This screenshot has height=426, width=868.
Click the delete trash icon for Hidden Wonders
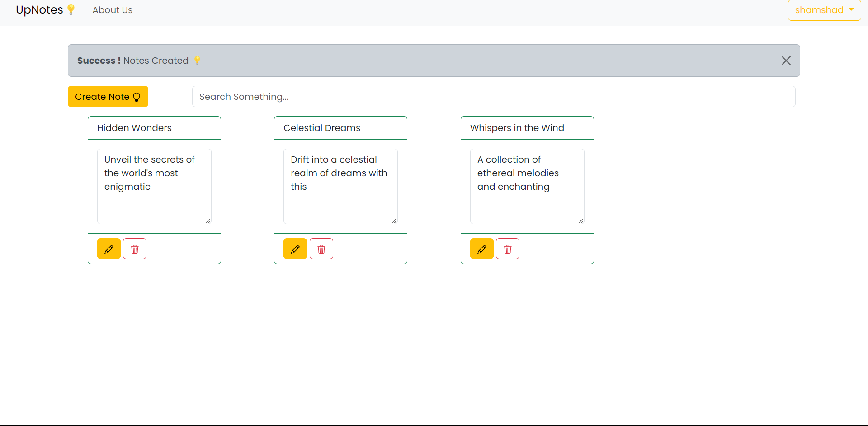click(x=134, y=248)
